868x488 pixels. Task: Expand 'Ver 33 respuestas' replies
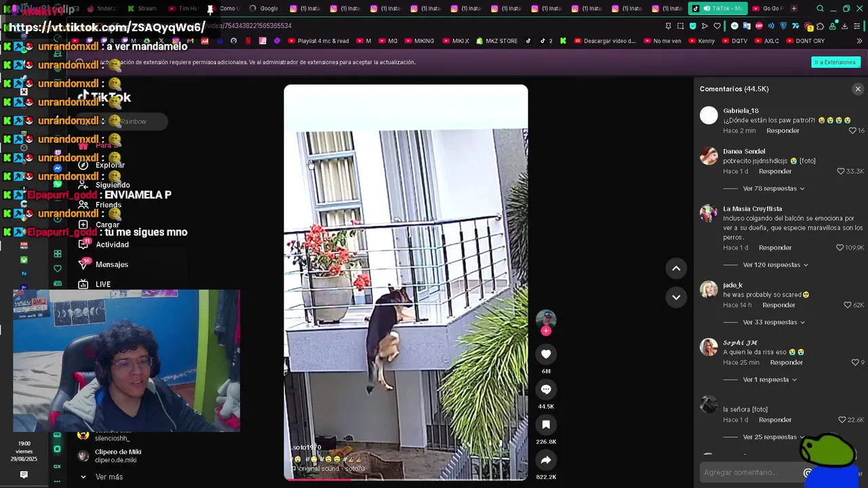(x=773, y=322)
